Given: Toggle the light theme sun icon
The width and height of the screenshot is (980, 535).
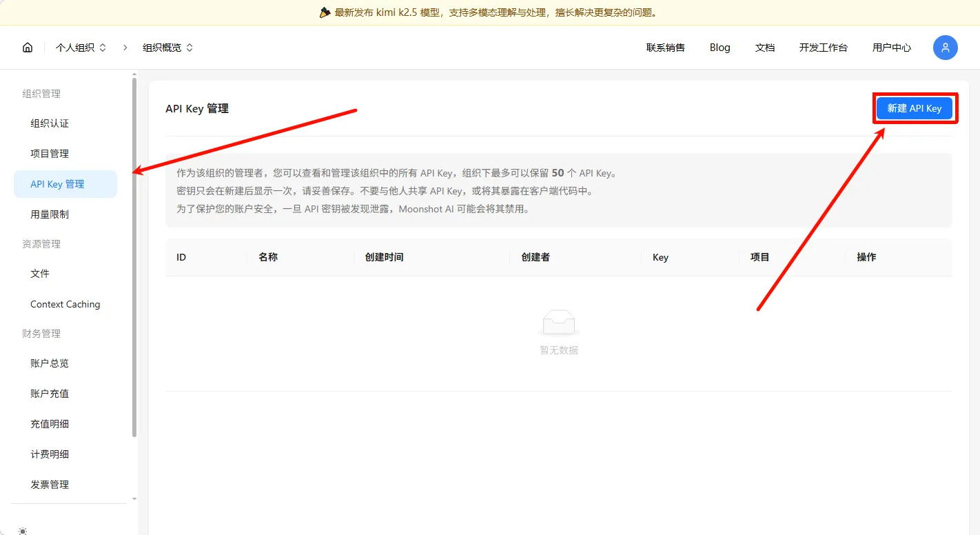Looking at the screenshot, I should click(23, 530).
